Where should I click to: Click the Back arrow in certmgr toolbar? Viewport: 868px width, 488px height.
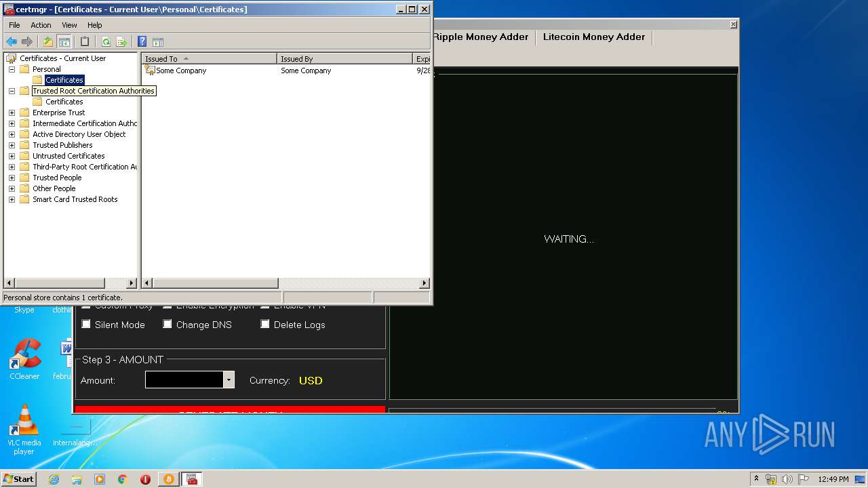(x=12, y=42)
